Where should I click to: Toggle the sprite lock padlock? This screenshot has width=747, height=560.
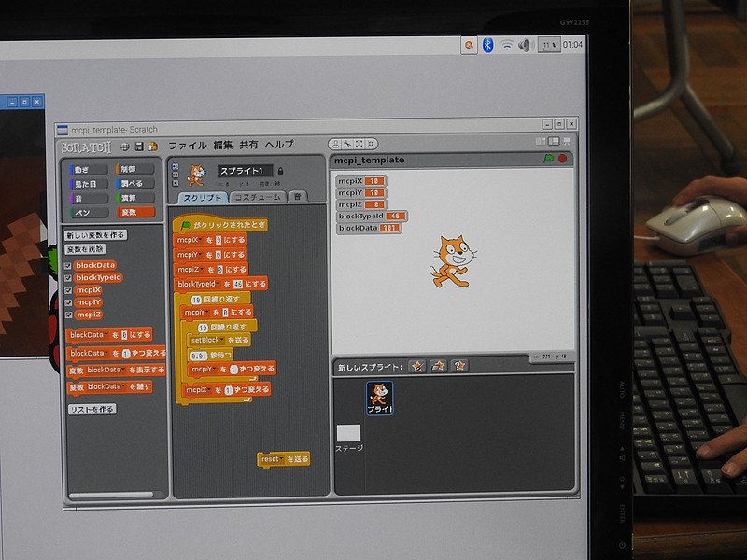point(281,170)
